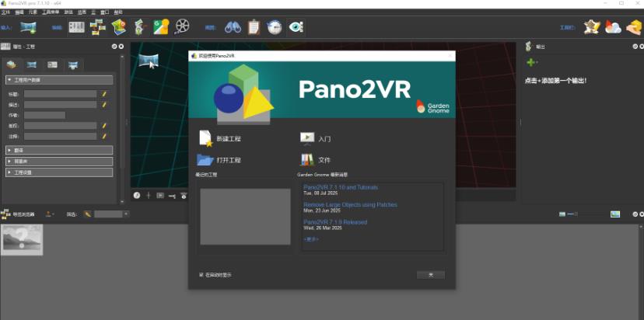Screen dimensions: 644x320
Task: Open the properties sliders toolbar icon
Action: 76,27
